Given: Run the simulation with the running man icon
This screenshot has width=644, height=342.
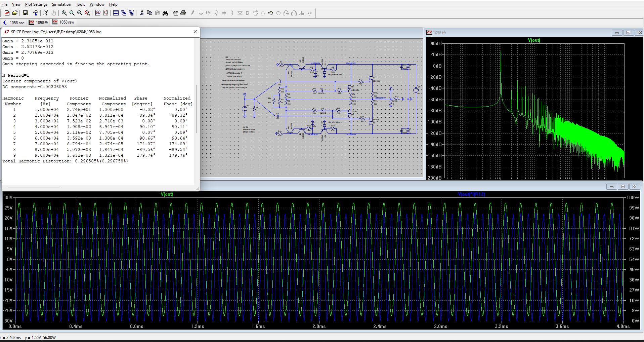Looking at the screenshot, I should click(x=46, y=13).
